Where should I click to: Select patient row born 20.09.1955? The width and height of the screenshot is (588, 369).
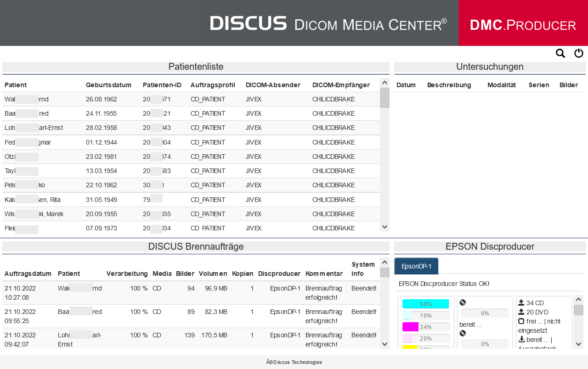click(x=191, y=214)
